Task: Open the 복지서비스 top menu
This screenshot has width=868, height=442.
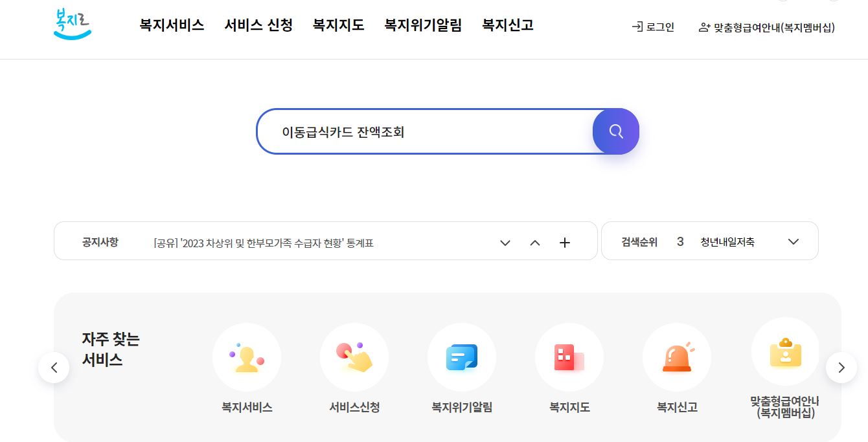Action: [172, 25]
